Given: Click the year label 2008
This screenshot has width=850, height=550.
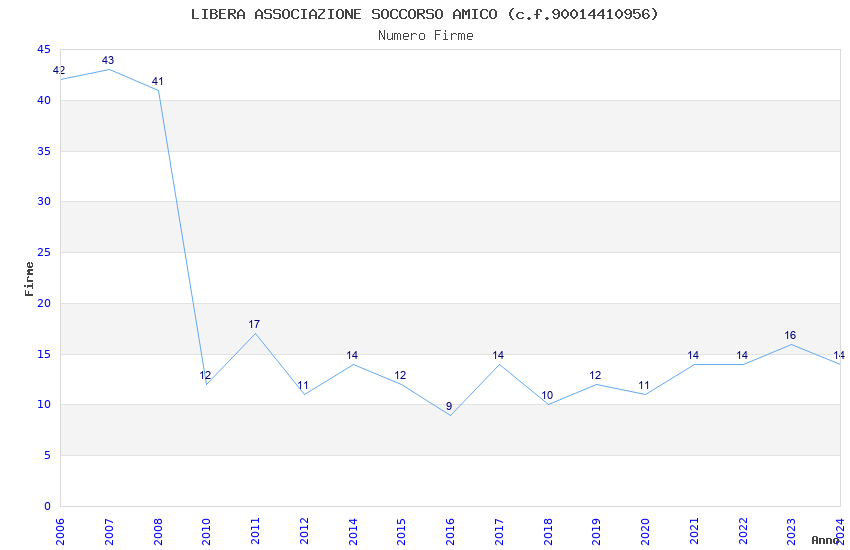Looking at the screenshot, I should click(x=158, y=532).
